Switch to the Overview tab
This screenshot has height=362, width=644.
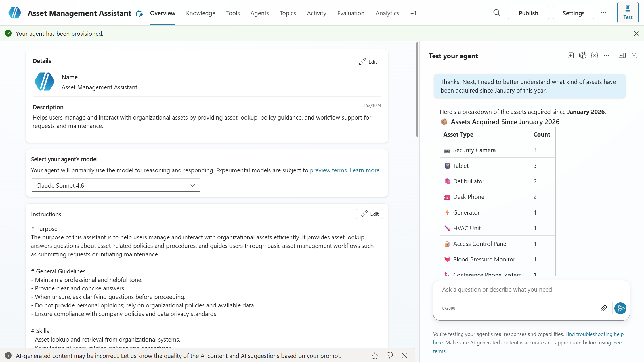[162, 13]
